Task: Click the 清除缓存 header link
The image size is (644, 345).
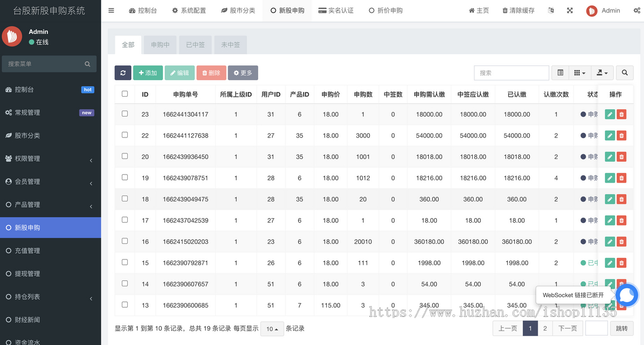Action: [518, 10]
